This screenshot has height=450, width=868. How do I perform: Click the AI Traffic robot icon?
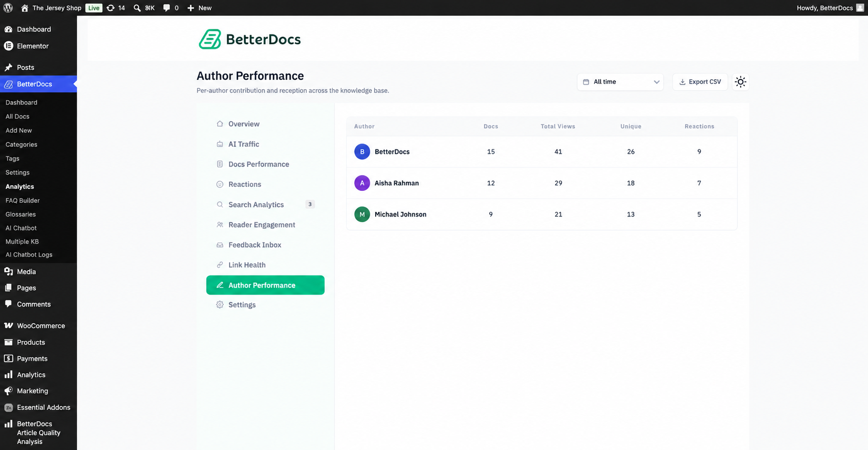(220, 144)
